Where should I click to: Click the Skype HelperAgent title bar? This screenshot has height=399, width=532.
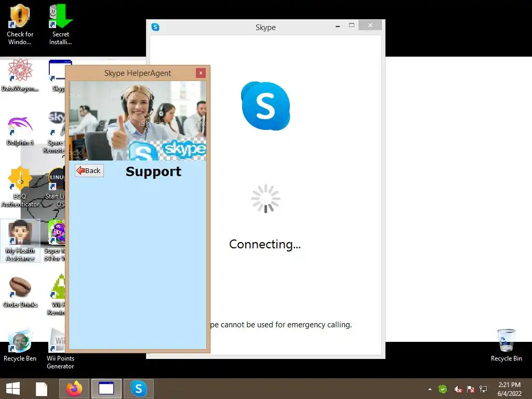click(x=137, y=73)
